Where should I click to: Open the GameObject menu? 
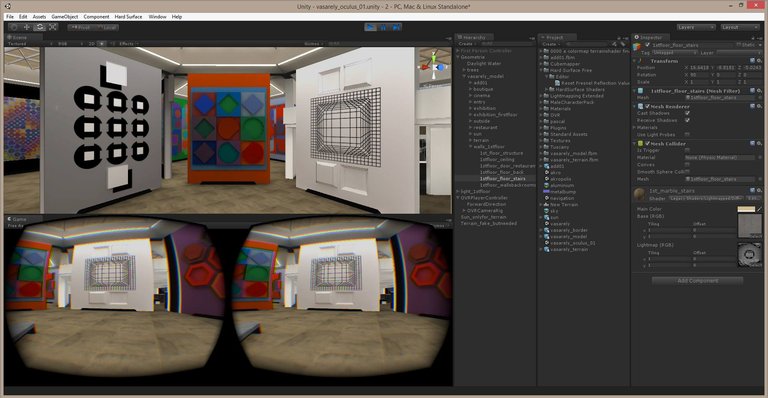click(x=65, y=17)
